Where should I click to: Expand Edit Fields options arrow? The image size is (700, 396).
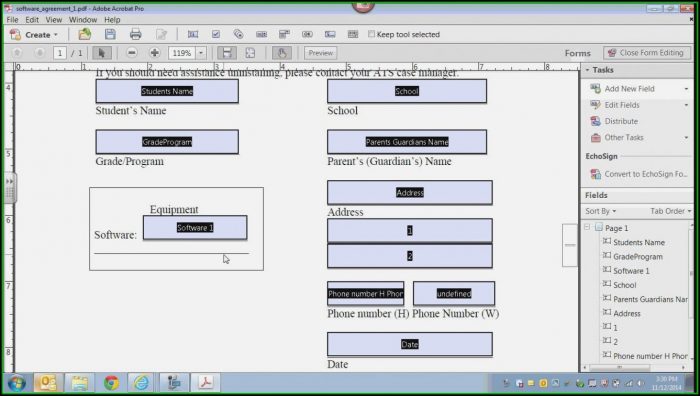coord(686,105)
